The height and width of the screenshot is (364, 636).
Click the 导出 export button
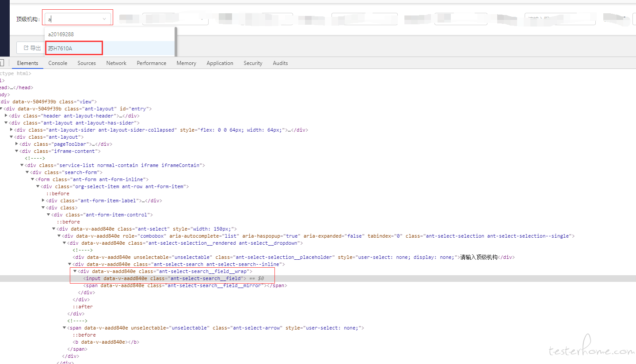(x=31, y=48)
